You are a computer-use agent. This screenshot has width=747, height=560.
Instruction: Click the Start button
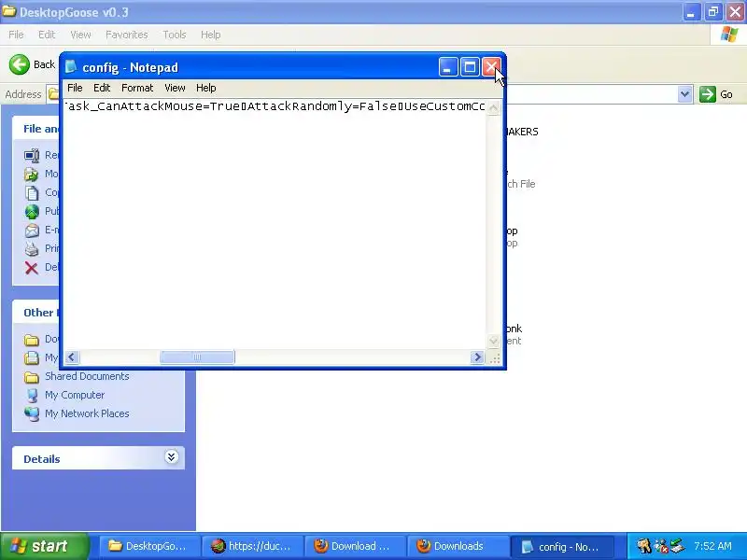click(x=44, y=546)
